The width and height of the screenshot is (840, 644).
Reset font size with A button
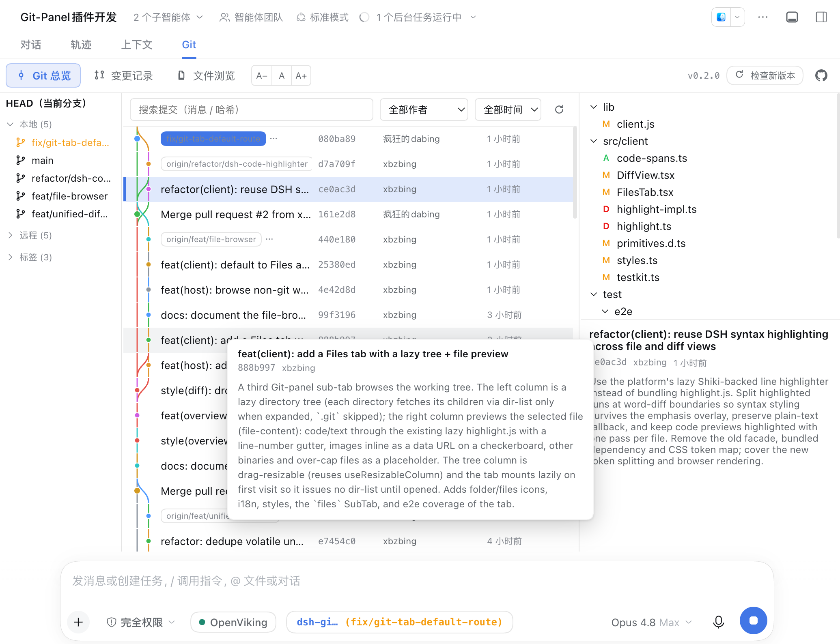(282, 75)
